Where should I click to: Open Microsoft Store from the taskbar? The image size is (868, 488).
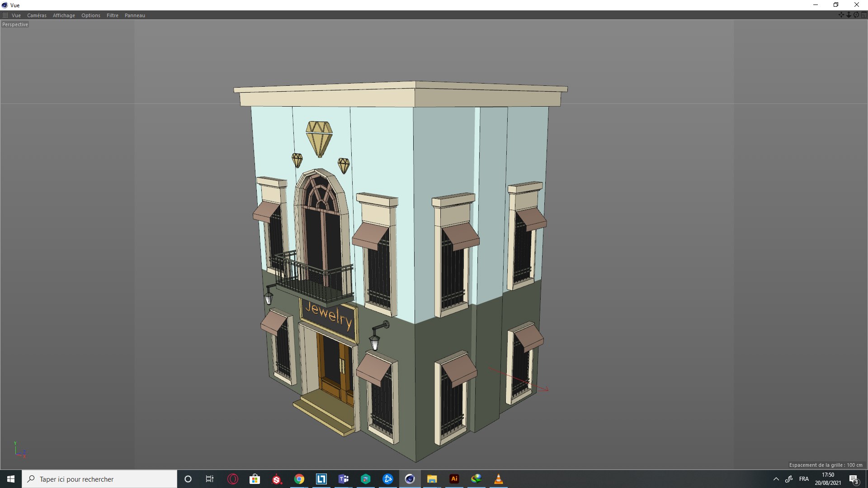tap(255, 479)
